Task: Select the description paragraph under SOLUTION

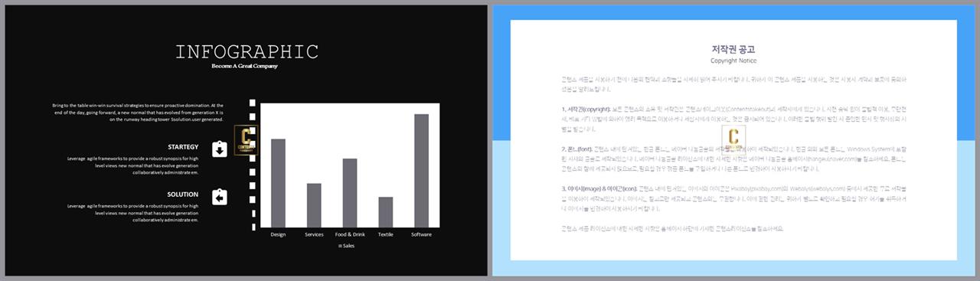Action: [x=133, y=213]
